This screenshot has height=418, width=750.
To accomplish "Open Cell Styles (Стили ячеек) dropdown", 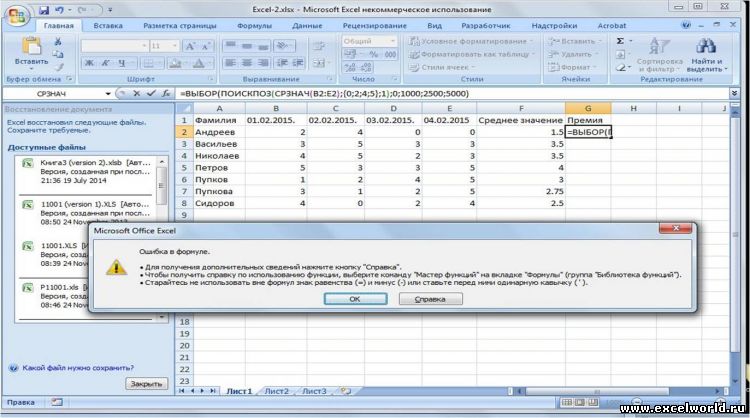I will [443, 67].
